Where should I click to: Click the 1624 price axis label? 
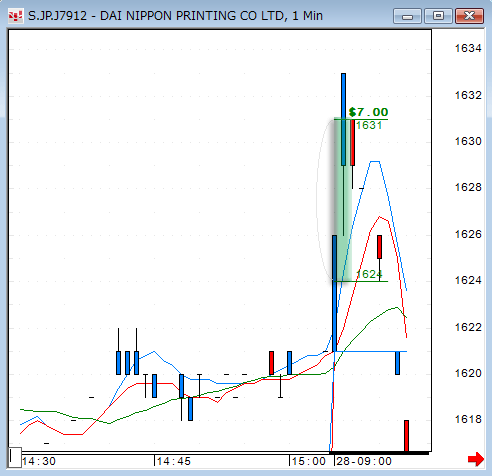[x=468, y=280]
